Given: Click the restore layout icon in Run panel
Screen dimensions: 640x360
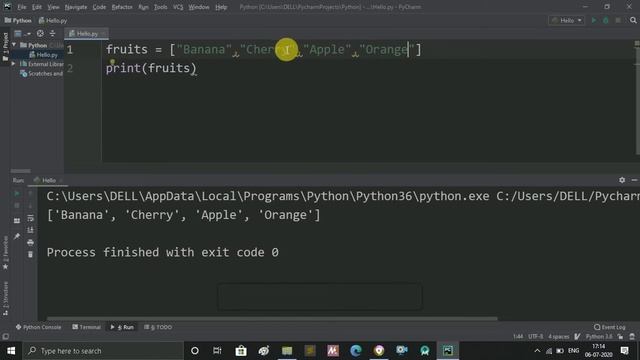Looking at the screenshot, I should tap(17, 221).
